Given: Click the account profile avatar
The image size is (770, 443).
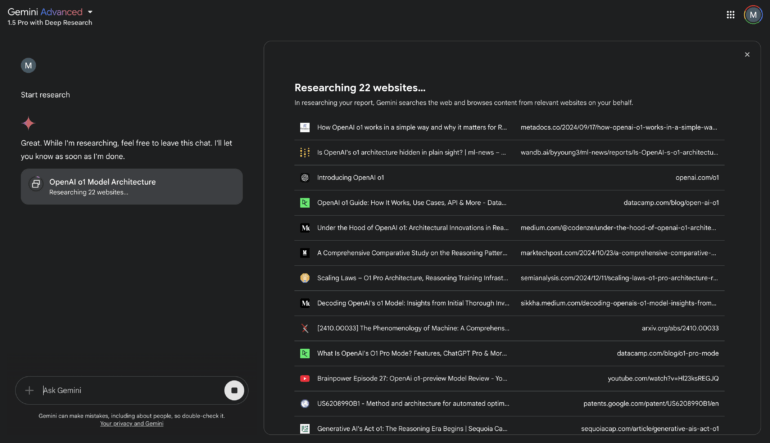Looking at the screenshot, I should tap(752, 14).
